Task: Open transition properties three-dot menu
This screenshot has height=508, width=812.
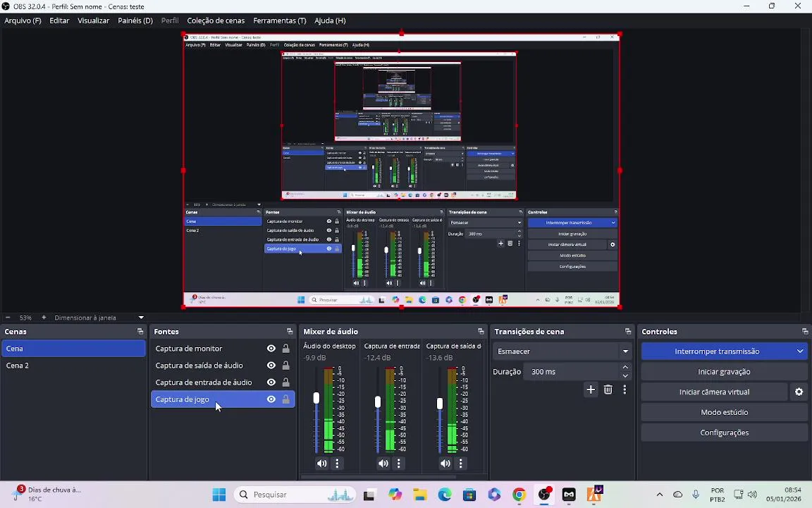Action: [625, 389]
